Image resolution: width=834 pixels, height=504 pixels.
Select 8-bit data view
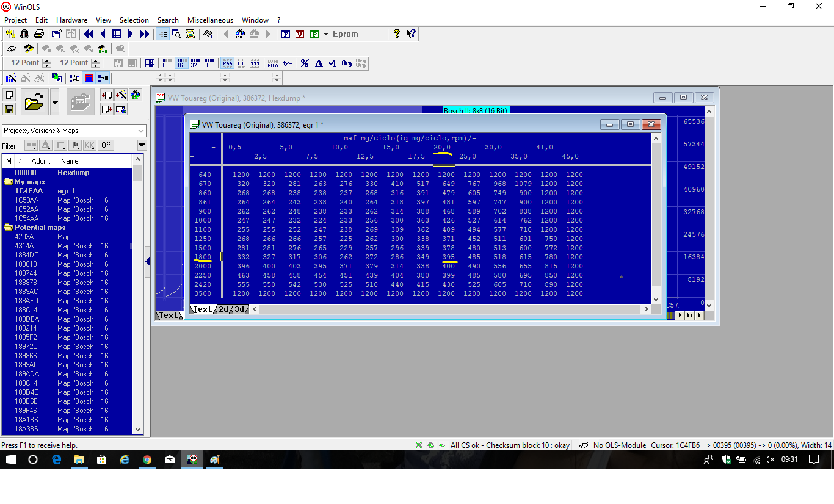[167, 63]
